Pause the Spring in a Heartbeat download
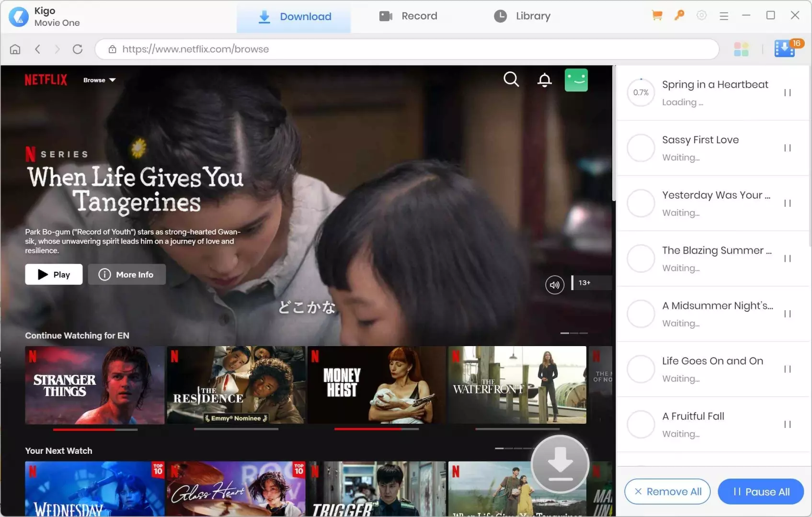Screen dimensions: 812x517 (x=787, y=93)
